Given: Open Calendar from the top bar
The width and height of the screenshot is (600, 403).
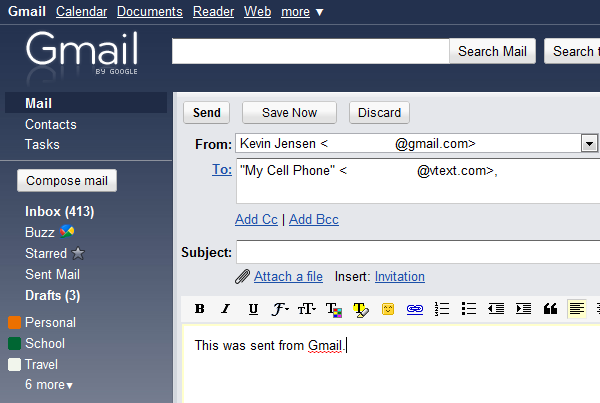Looking at the screenshot, I should pos(82,11).
